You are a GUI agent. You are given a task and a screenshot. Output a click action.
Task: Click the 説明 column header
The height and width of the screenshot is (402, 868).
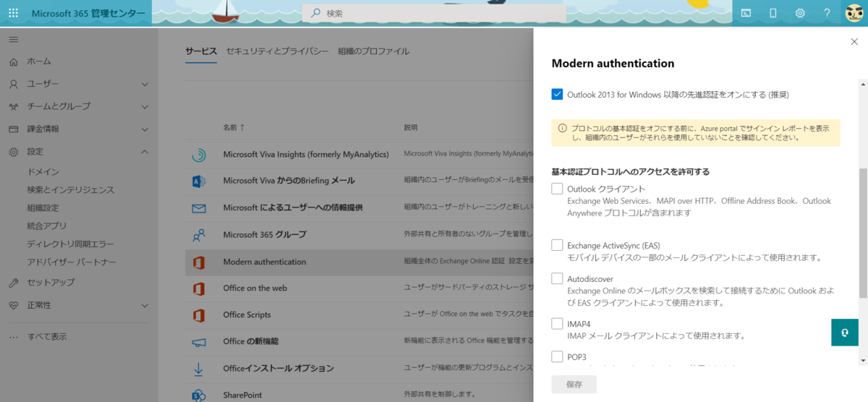click(x=411, y=127)
